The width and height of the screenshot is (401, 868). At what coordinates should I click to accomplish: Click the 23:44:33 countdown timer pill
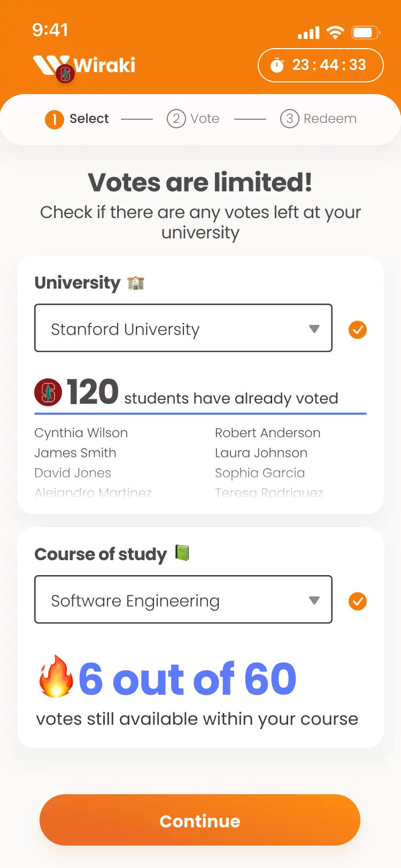click(x=320, y=65)
